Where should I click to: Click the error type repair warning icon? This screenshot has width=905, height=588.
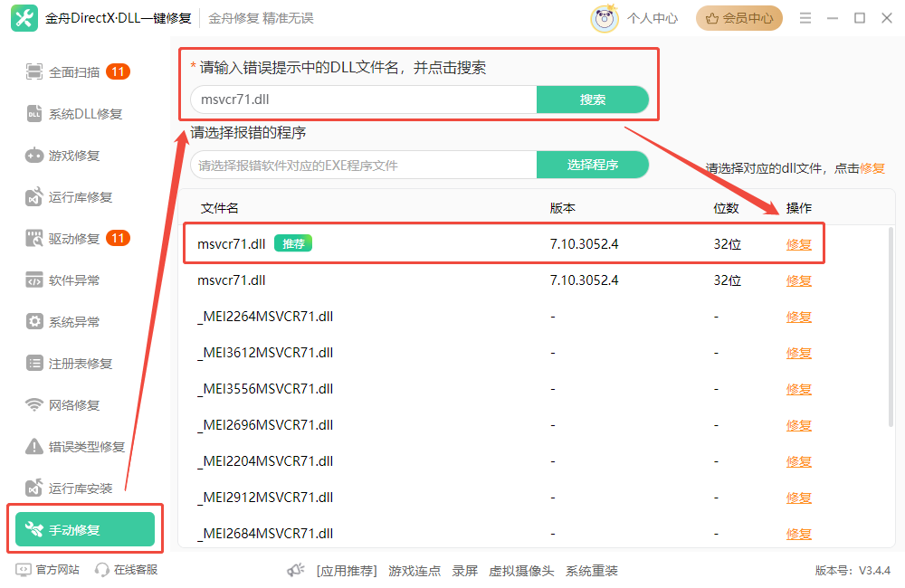coord(34,446)
